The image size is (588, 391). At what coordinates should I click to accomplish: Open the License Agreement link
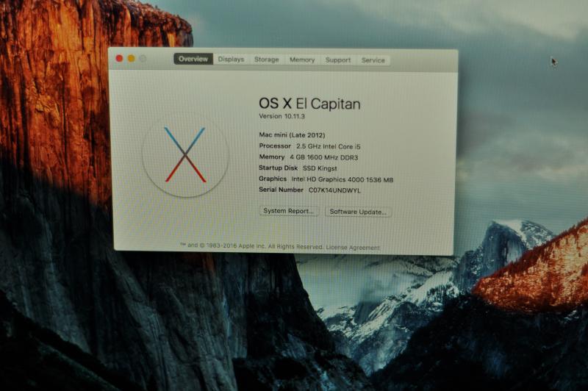point(353,248)
